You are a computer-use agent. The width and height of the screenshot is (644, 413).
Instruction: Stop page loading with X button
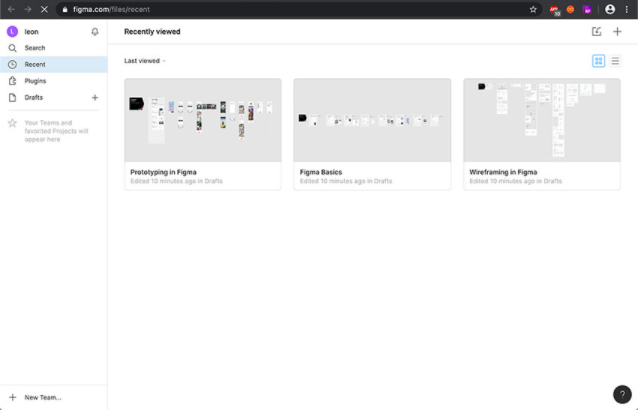tap(44, 9)
